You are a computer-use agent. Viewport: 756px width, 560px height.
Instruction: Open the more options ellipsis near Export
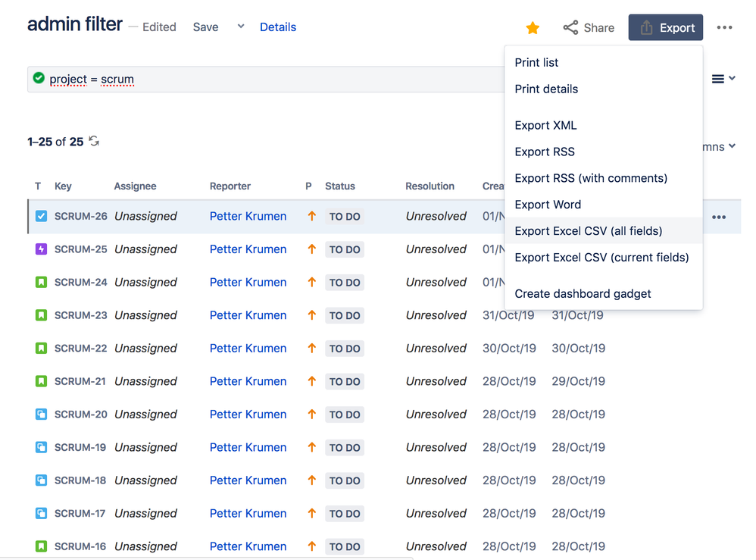click(724, 27)
